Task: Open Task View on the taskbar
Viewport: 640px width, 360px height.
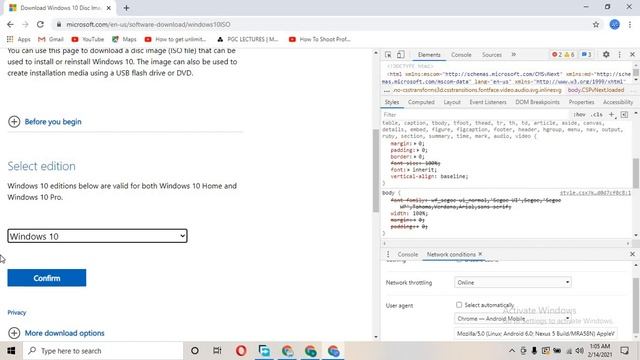Action: point(217,351)
